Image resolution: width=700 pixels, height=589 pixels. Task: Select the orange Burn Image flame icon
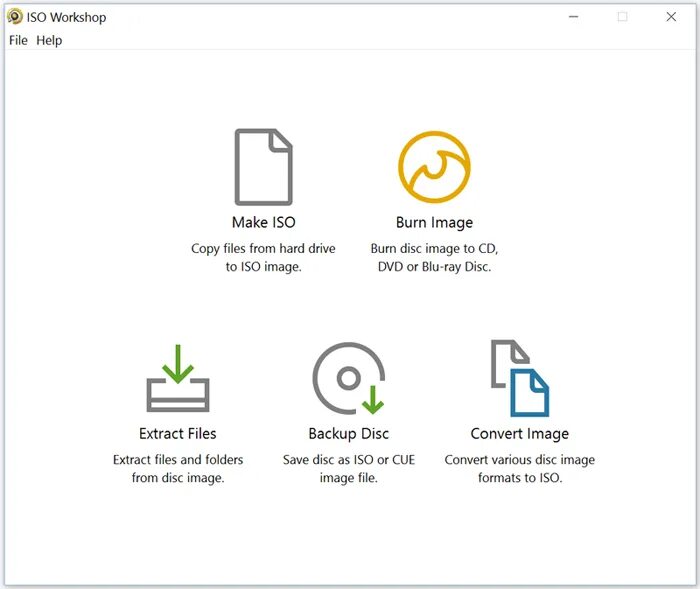coord(434,167)
